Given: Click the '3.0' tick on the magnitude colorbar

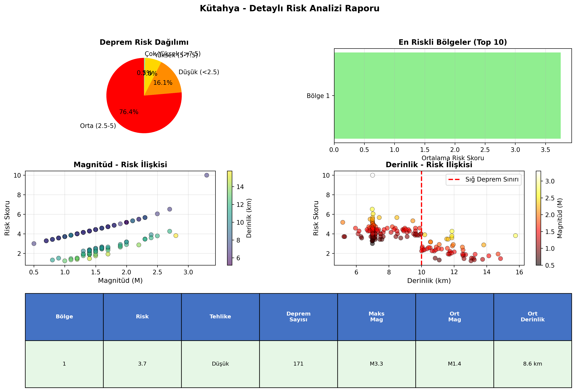Looking at the screenshot, I should tap(550, 181).
